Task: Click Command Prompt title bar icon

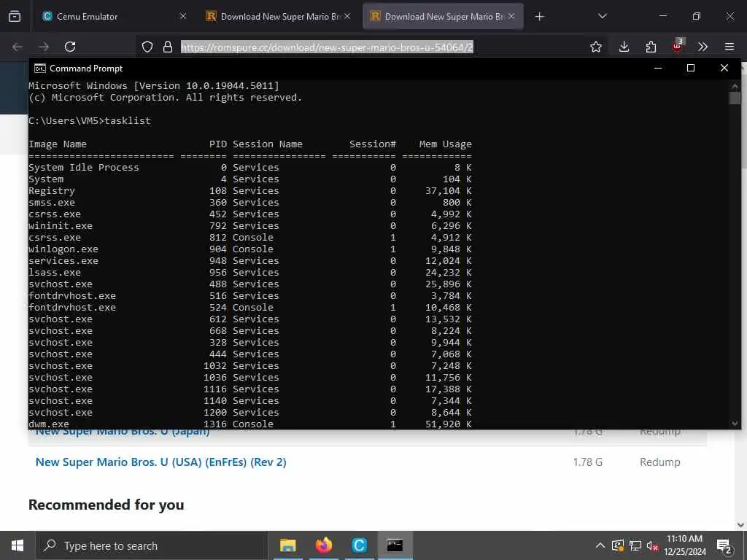Action: [40, 69]
